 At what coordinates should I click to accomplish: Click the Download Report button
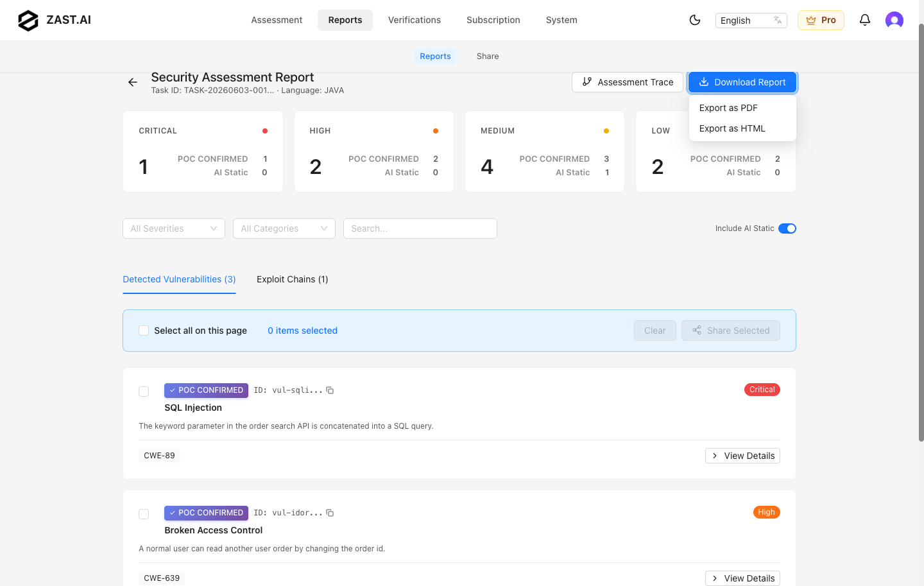(x=742, y=82)
